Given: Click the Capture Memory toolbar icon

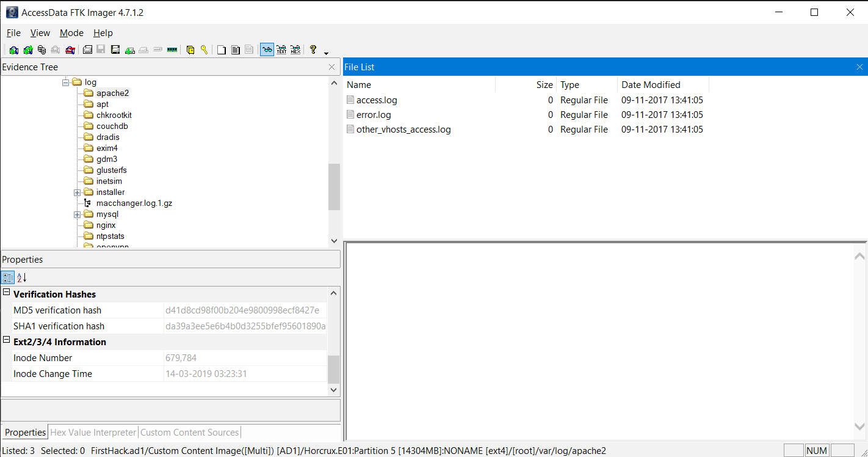Looking at the screenshot, I should tap(172, 50).
